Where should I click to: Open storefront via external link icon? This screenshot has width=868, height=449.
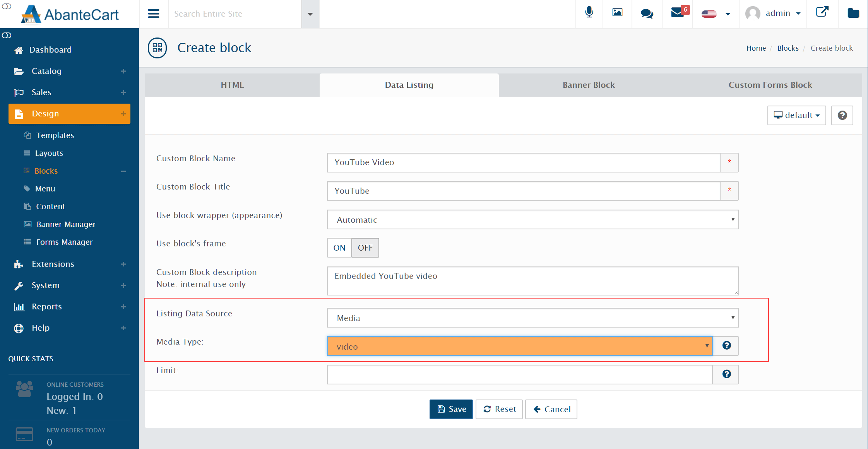[822, 12]
